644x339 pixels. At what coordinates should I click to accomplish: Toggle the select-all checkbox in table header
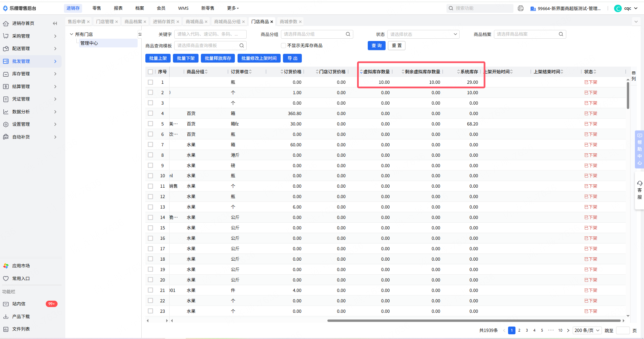(x=150, y=72)
